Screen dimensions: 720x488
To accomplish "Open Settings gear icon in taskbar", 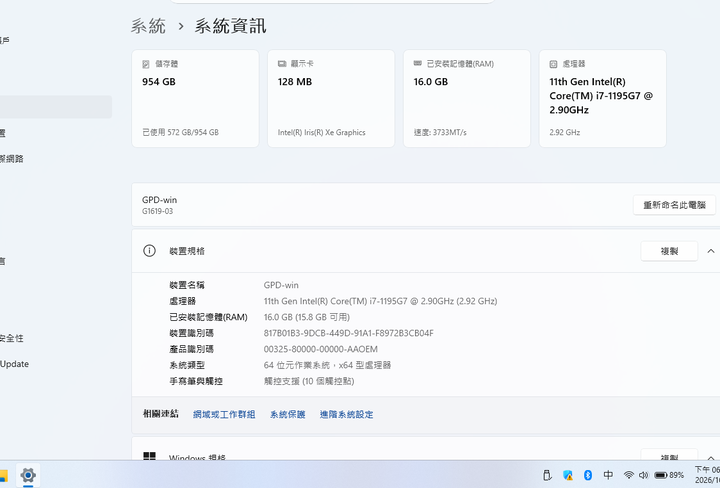I will click(28, 475).
